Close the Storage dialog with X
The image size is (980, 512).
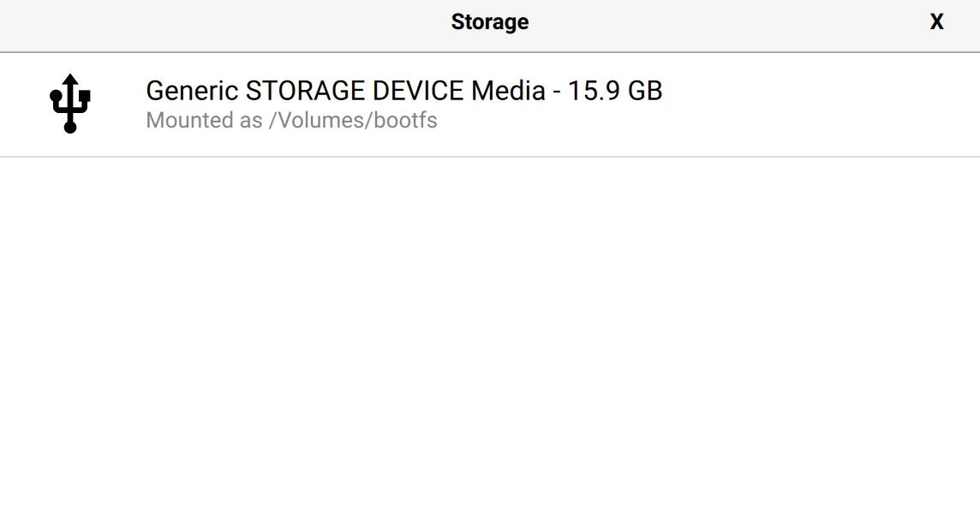click(936, 22)
